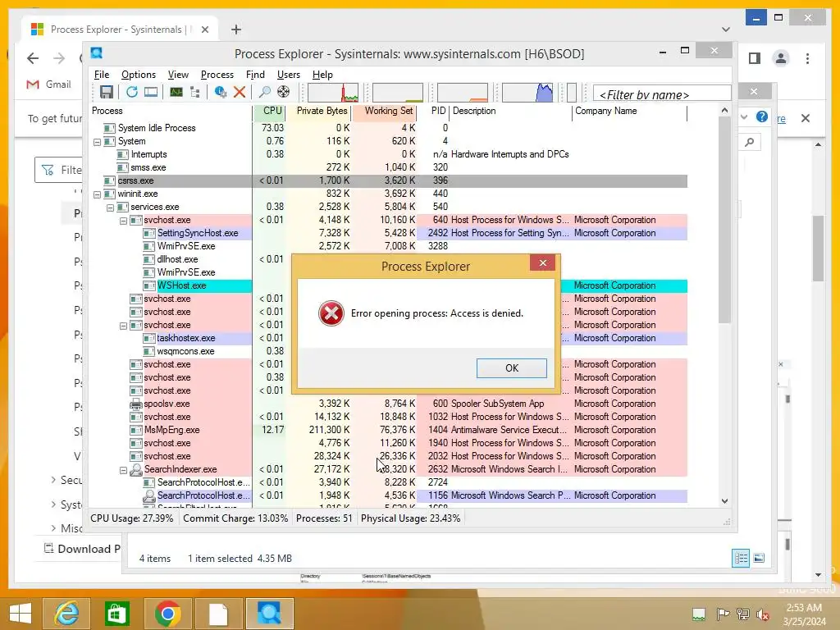Click the CPU Usage status bar entry
840x630 pixels.
132,518
